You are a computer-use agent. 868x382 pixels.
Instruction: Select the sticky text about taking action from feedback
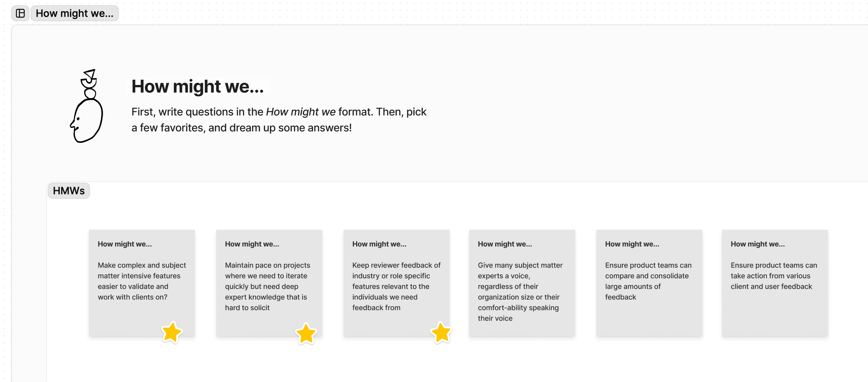tap(774, 276)
